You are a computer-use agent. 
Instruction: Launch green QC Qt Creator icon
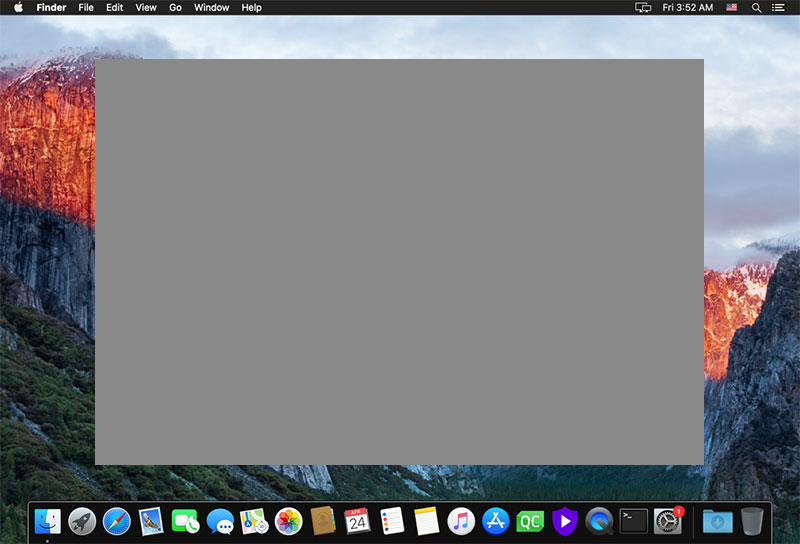coord(530,522)
